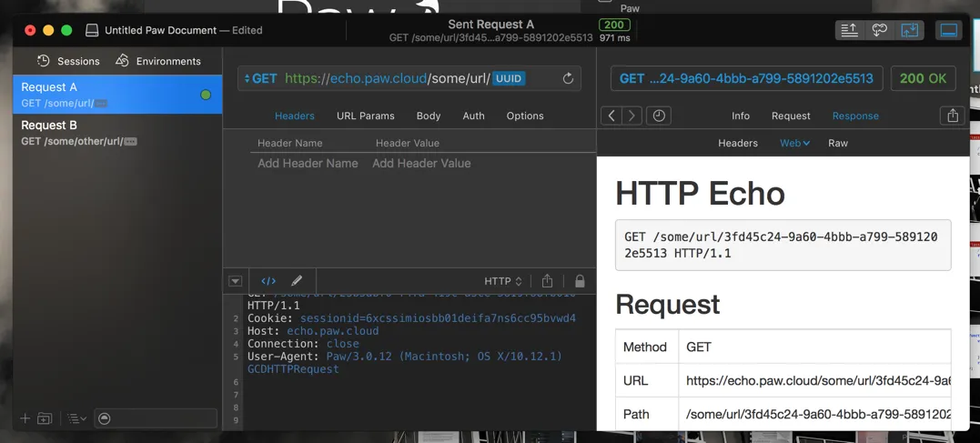Go to the next response with the forward arrow
This screenshot has width=980, height=443.
click(x=631, y=116)
